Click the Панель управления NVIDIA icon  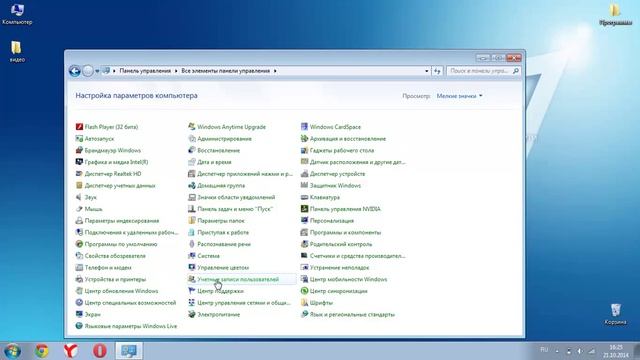coord(304,209)
